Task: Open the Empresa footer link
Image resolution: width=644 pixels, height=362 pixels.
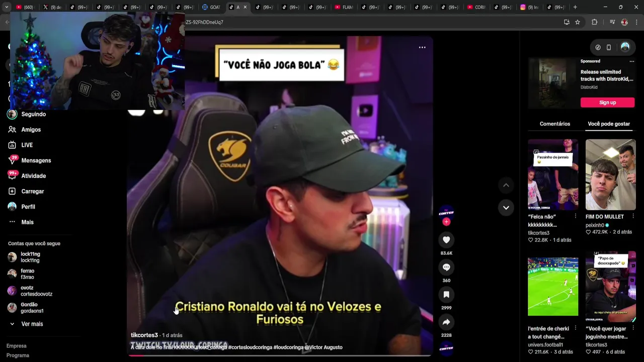Action: pos(17,346)
